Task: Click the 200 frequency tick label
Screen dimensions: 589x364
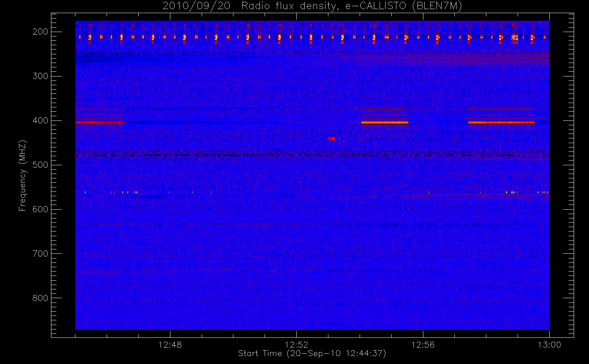Action: [x=40, y=32]
